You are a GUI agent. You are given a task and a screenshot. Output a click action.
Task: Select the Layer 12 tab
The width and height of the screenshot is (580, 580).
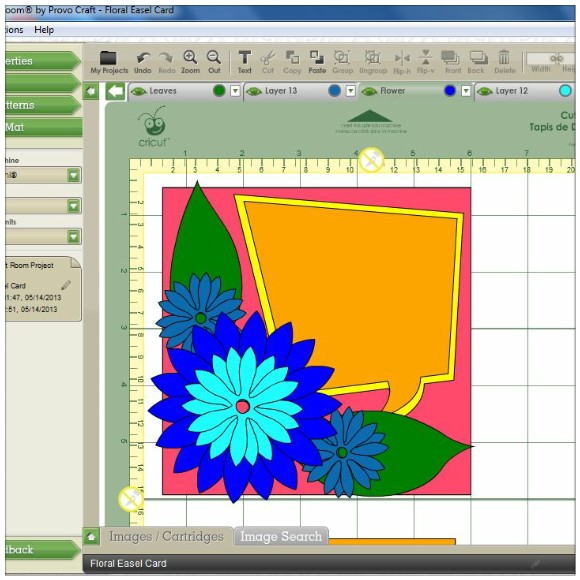point(525,91)
